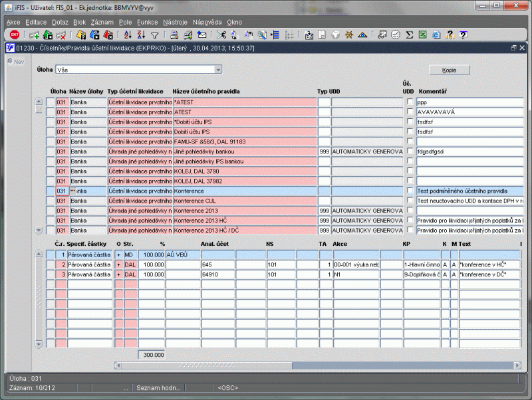Tick Úč. UDD checkbox in AVAVAVAVÁ row

pos(410,112)
